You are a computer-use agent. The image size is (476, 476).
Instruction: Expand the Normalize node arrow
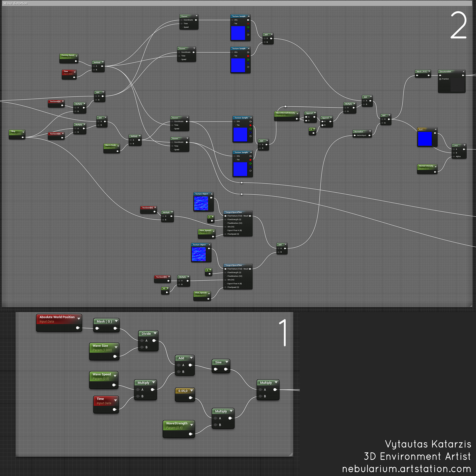[x=370, y=131]
